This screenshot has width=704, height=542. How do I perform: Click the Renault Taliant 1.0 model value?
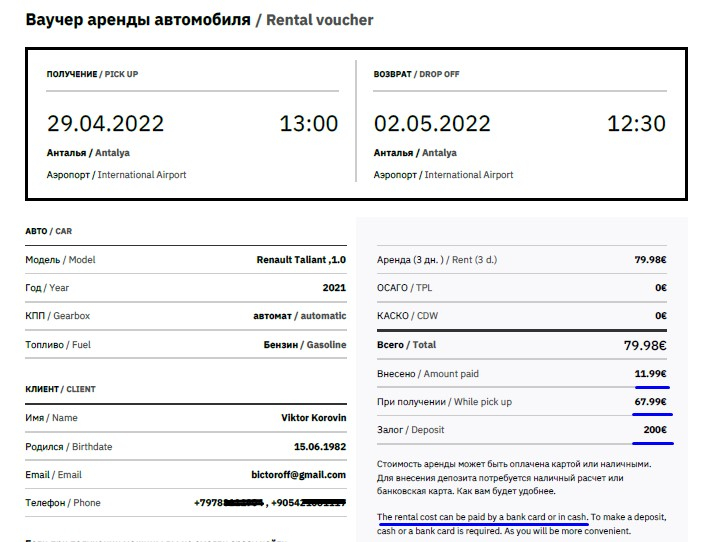301,260
